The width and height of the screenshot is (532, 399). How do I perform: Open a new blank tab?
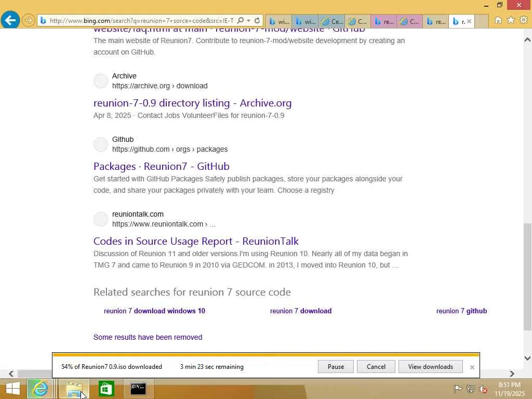coord(481,21)
